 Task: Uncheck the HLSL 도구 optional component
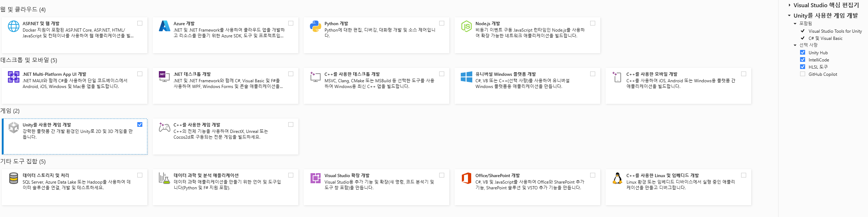coord(803,67)
